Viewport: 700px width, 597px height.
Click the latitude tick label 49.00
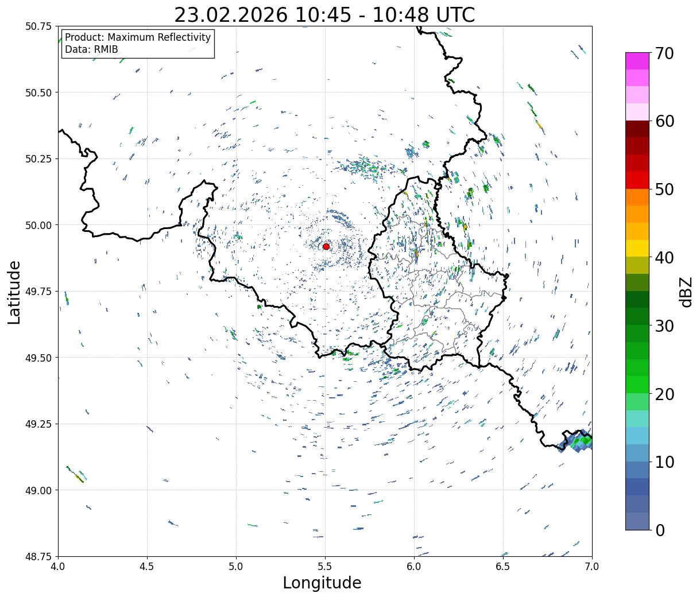point(38,490)
